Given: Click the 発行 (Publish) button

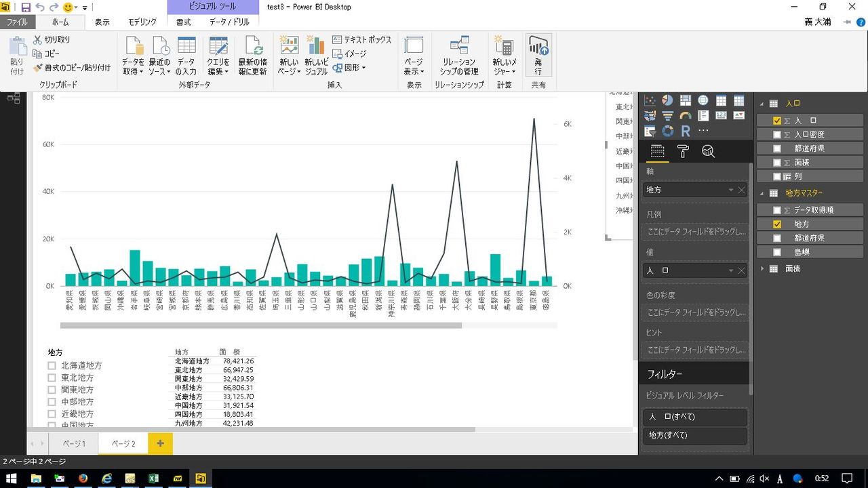Looking at the screenshot, I should [x=538, y=56].
